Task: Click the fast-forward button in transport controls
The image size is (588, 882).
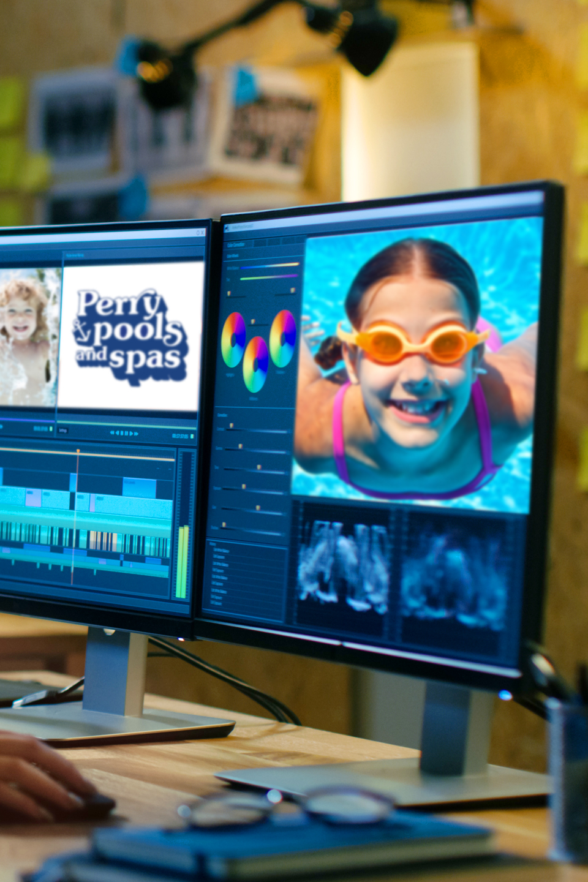Action: click(136, 434)
